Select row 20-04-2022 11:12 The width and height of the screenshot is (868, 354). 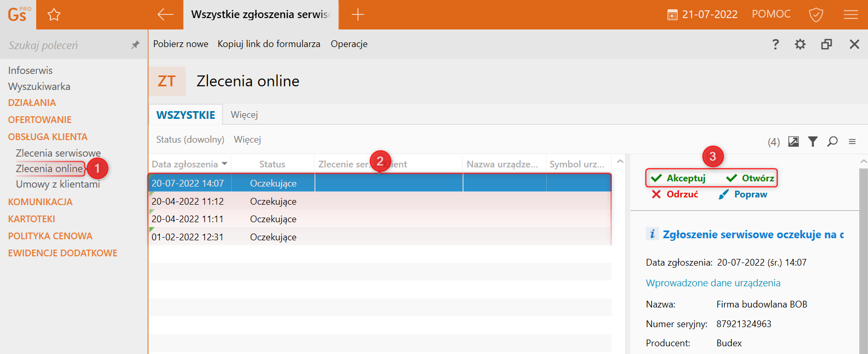click(380, 201)
